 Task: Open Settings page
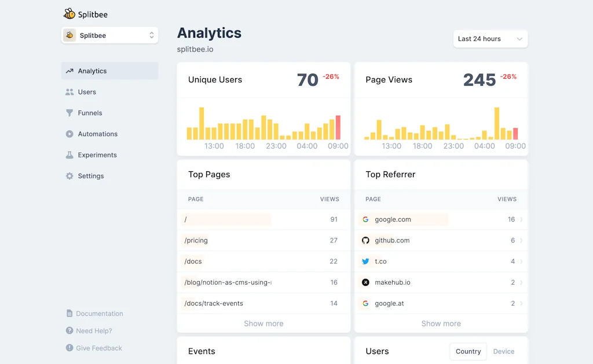coord(109,176)
